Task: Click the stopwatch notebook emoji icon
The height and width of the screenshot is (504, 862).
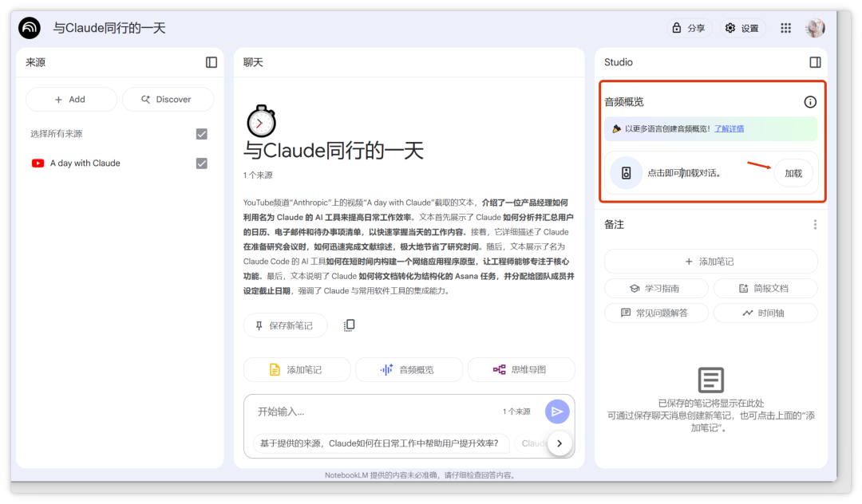Action: click(261, 120)
